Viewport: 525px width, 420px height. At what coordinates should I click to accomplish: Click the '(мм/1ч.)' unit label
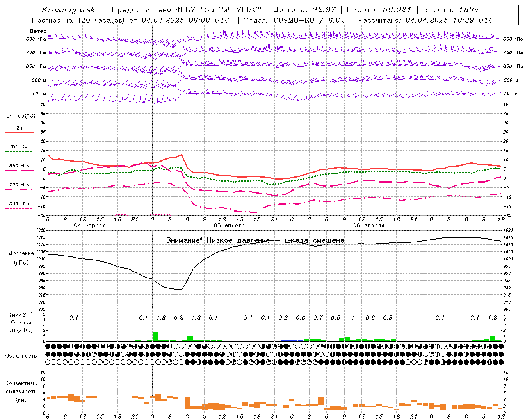pos(21,330)
